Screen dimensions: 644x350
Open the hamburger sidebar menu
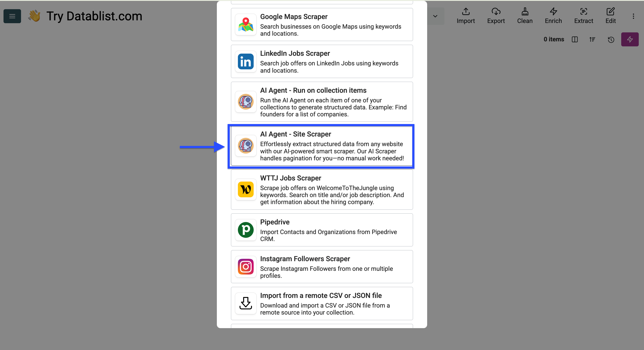[12, 16]
